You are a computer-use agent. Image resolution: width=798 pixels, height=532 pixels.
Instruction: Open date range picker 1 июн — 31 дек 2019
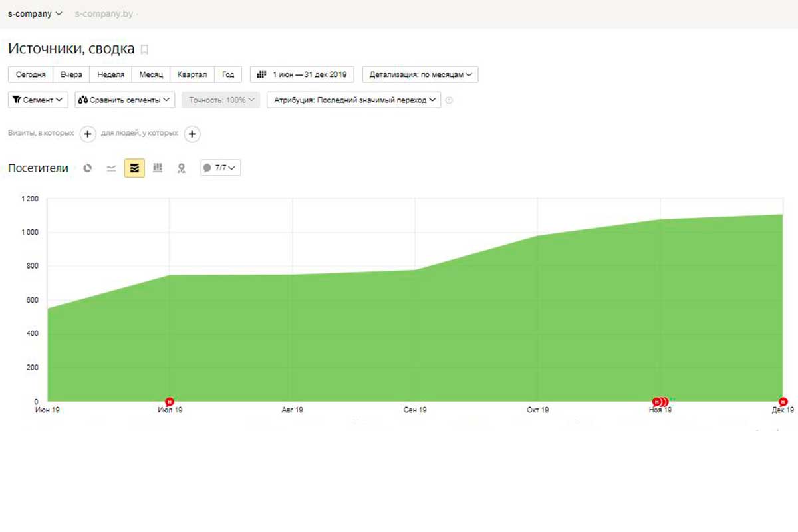[x=303, y=74]
